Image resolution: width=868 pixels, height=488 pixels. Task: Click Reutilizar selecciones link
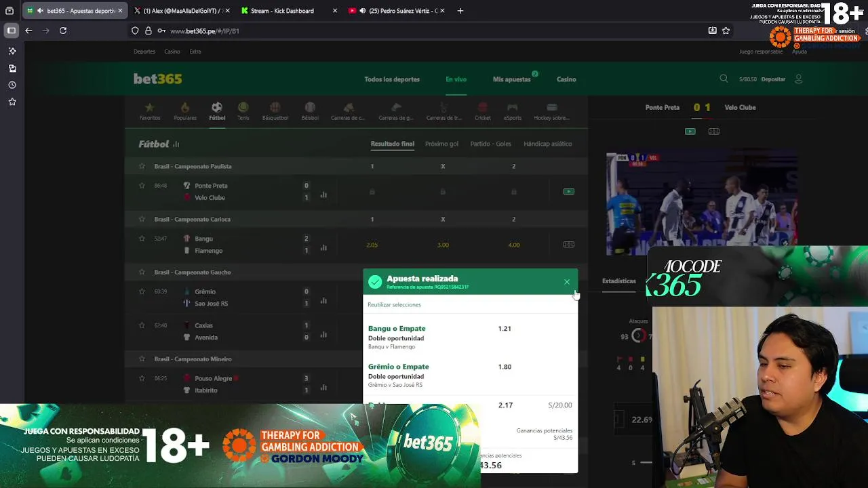click(394, 305)
